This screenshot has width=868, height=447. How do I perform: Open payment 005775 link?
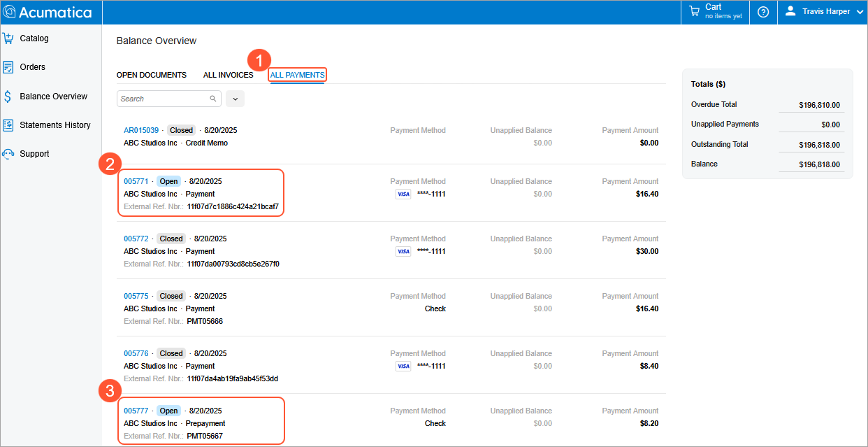pyautogui.click(x=136, y=296)
